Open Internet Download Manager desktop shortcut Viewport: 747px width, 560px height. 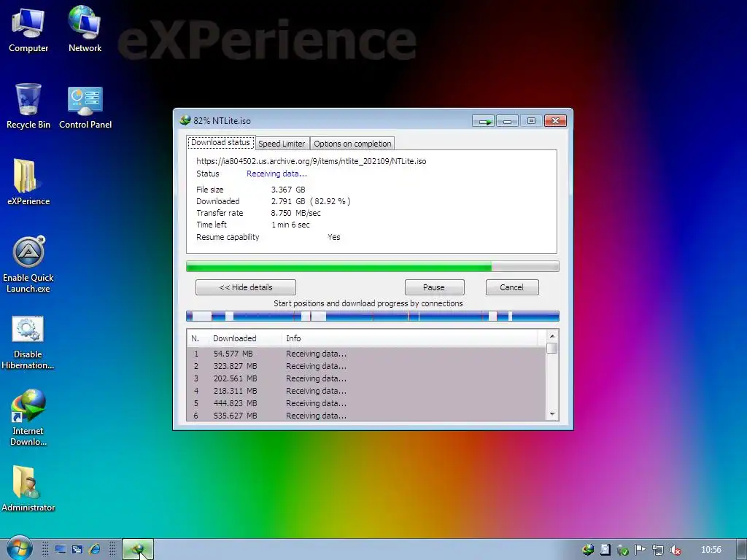[28, 417]
